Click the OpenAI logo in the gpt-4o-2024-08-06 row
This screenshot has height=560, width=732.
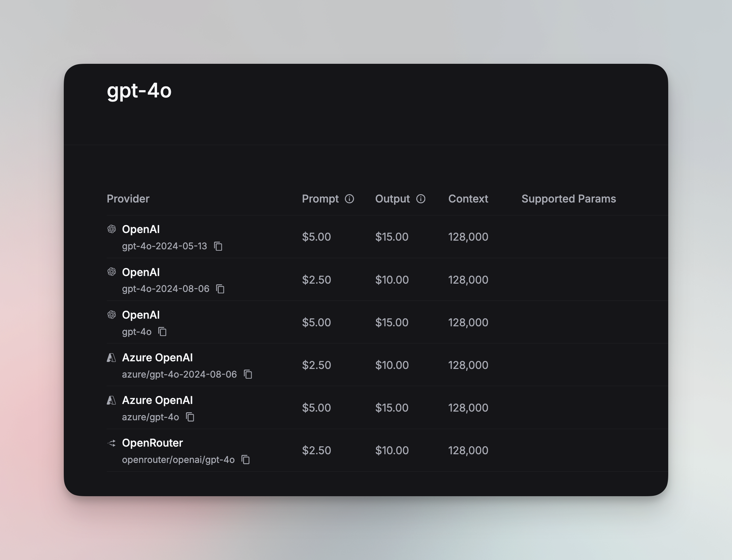[112, 272]
